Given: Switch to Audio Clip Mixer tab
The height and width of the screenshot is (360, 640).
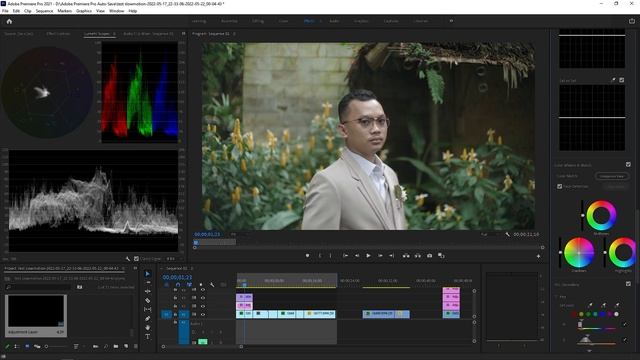Looking at the screenshot, I should 148,34.
